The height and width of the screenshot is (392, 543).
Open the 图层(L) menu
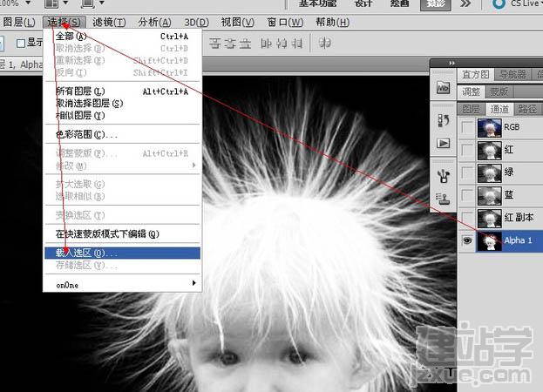coord(19,23)
